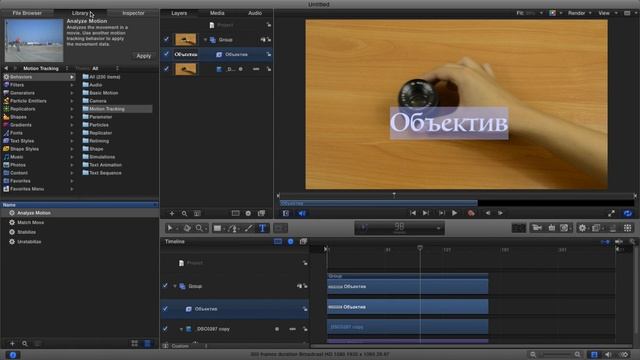Uncheck Group layer visibility in Layers list
The width and height of the screenshot is (640, 360).
coord(166,40)
